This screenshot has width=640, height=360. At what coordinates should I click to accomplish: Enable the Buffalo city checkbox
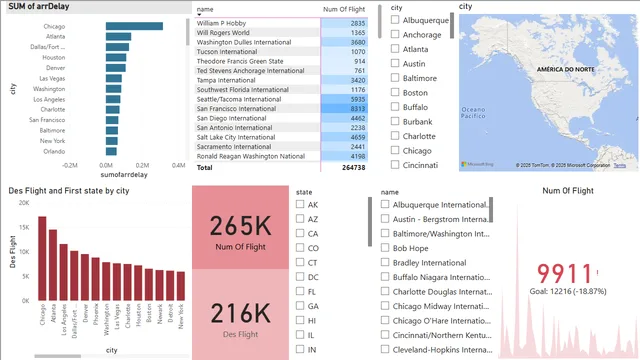(x=395, y=107)
